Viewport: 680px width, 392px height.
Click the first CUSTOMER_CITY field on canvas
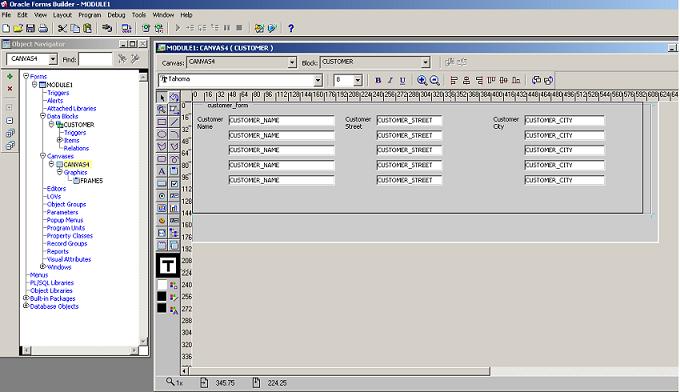tap(564, 120)
